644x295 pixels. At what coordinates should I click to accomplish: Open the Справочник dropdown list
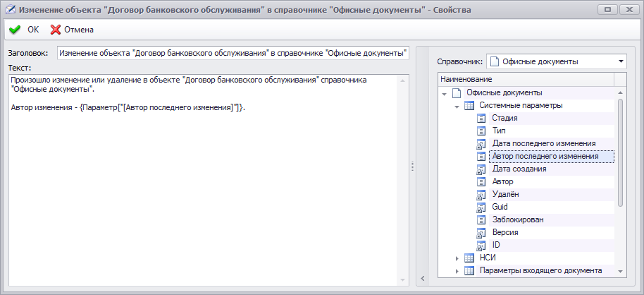621,61
